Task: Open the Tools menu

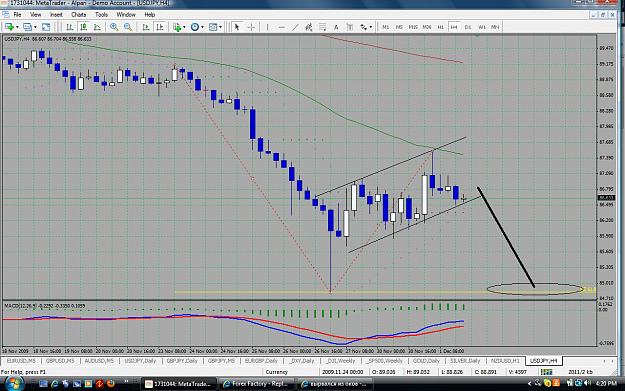Action: (x=101, y=15)
